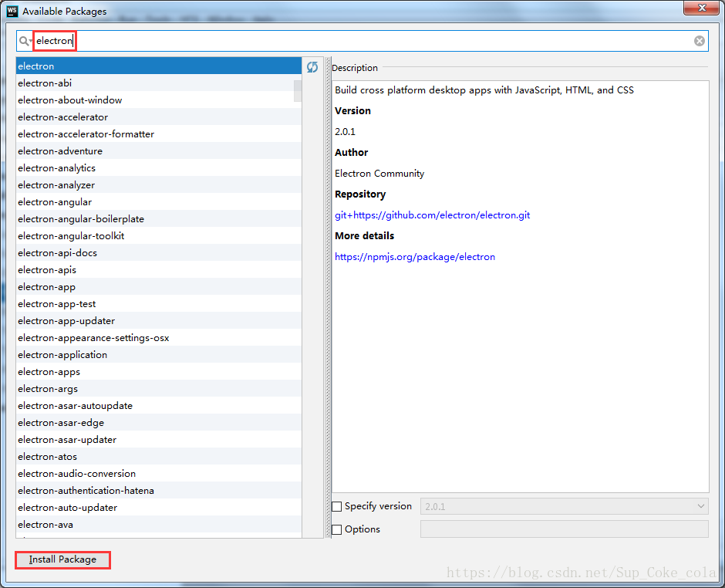The height and width of the screenshot is (588, 725).
Task: Select electron-auto-updater package
Action: pyautogui.click(x=159, y=508)
